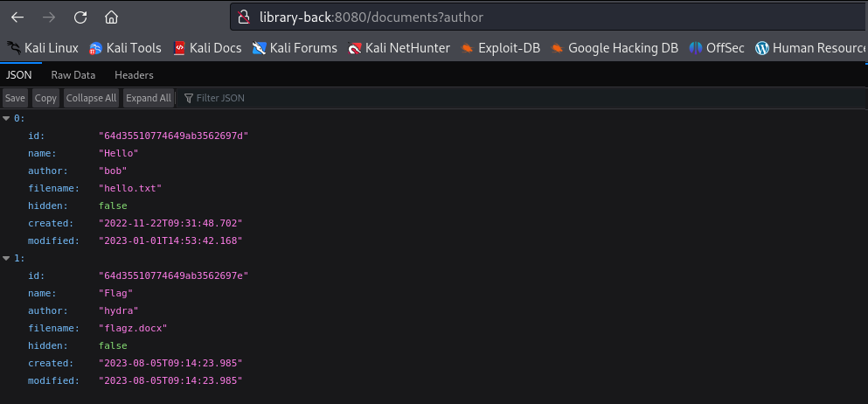Open the Exploit-DB bookmark

coord(500,48)
